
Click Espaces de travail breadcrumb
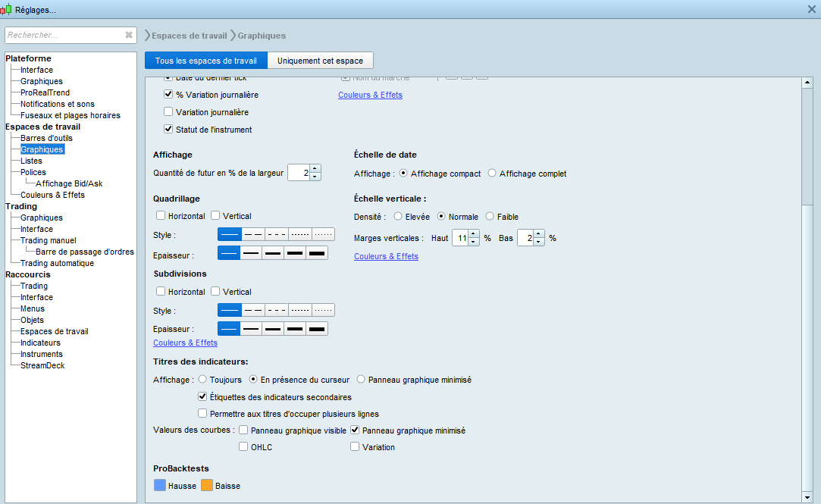click(189, 36)
